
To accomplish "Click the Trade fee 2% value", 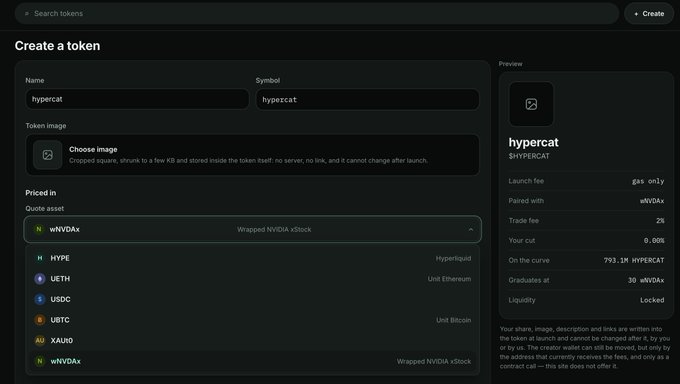I will 660,221.
